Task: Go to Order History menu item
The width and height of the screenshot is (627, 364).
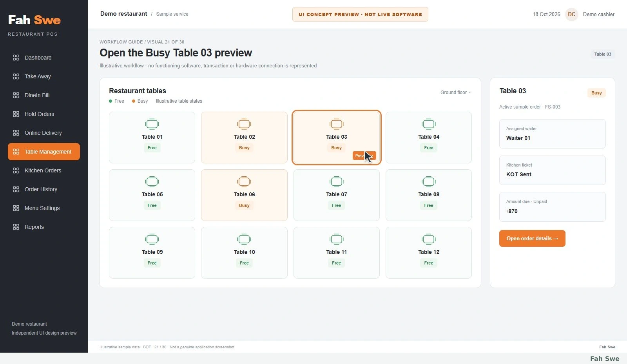Action: (41, 189)
